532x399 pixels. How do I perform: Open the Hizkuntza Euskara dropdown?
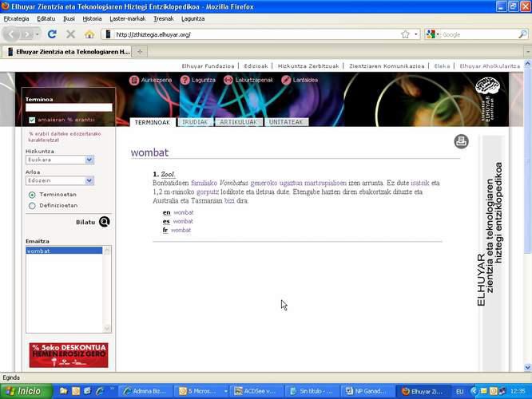coord(60,160)
